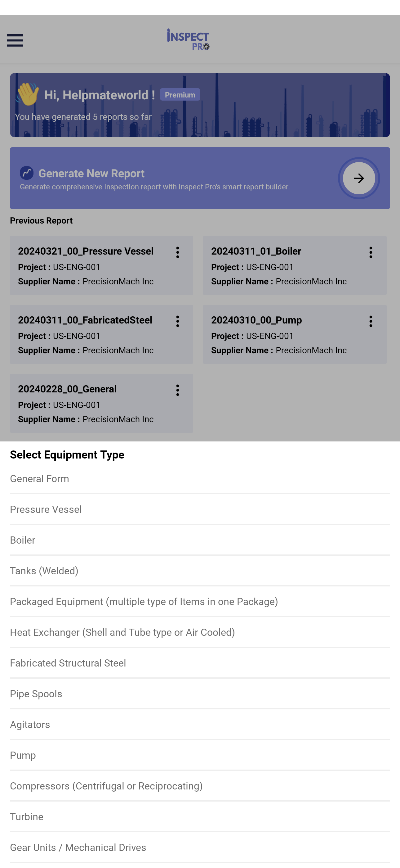
Task: Click the Generate New Report arrow button
Action: coord(358,178)
